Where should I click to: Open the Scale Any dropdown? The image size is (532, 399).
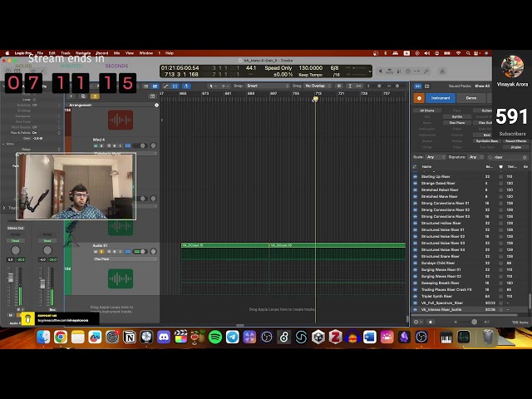click(x=436, y=157)
